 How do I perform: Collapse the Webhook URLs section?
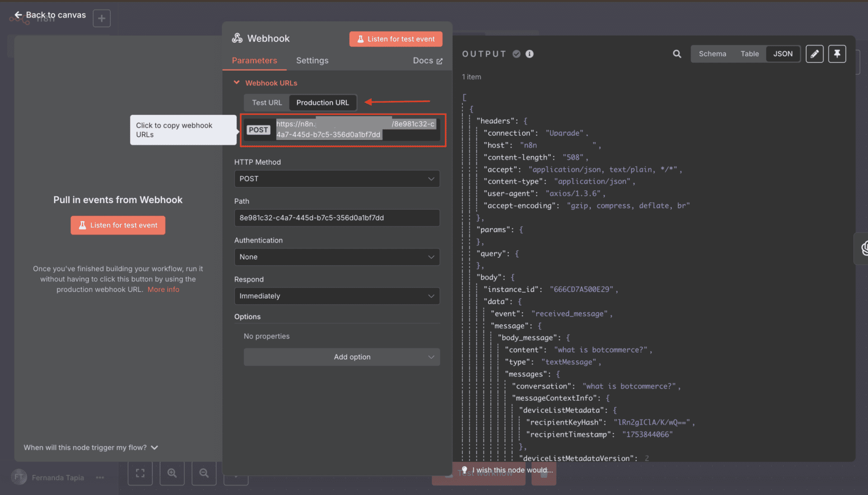coord(236,83)
